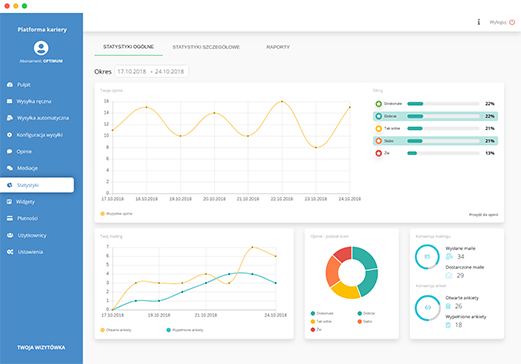Image resolution: width=521 pixels, height=364 pixels.
Task: Click the Wysyłka ręczna envelope icon
Action: (x=9, y=101)
